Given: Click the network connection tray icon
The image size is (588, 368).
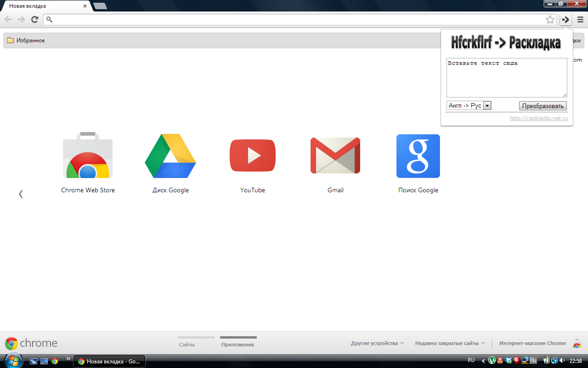Looking at the screenshot, I should pyautogui.click(x=554, y=360).
